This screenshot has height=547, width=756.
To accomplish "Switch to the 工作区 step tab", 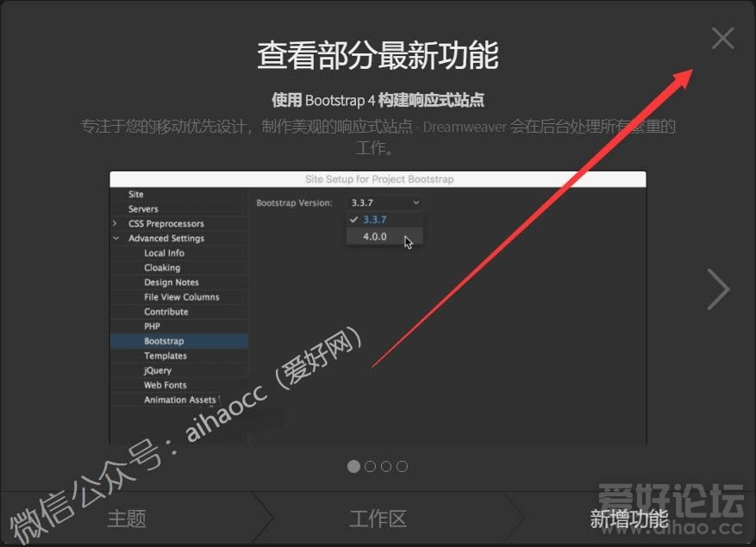I will point(378,519).
